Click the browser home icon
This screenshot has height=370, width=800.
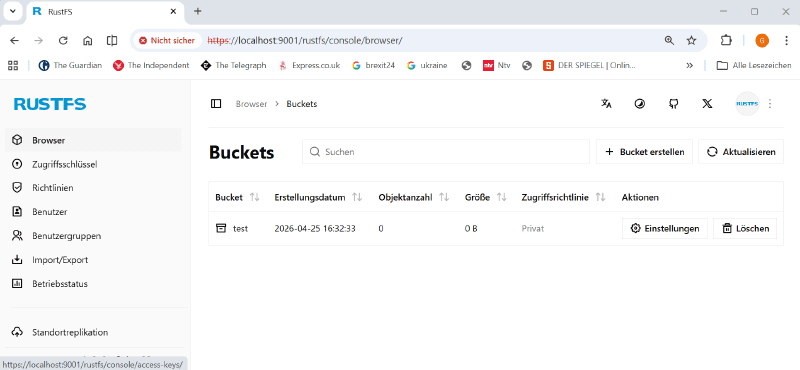coord(88,40)
